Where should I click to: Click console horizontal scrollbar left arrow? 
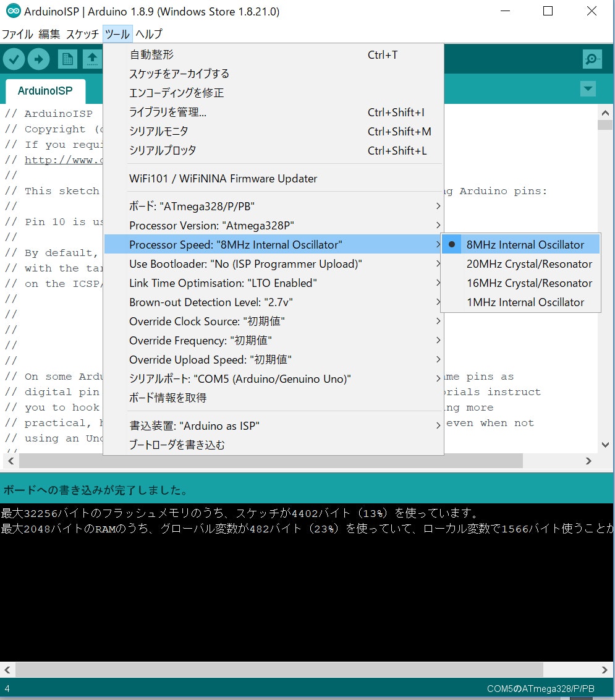pos(7,670)
